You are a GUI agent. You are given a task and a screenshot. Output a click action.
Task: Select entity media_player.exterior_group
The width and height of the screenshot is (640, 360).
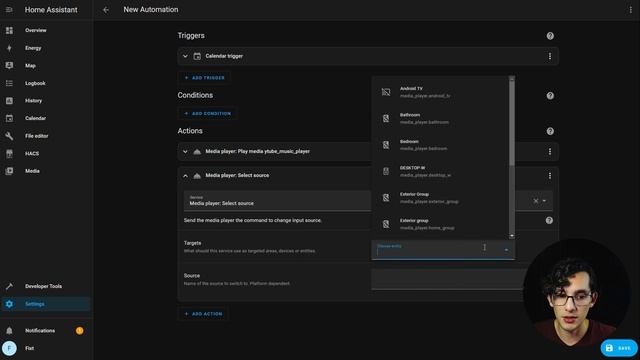(x=441, y=198)
